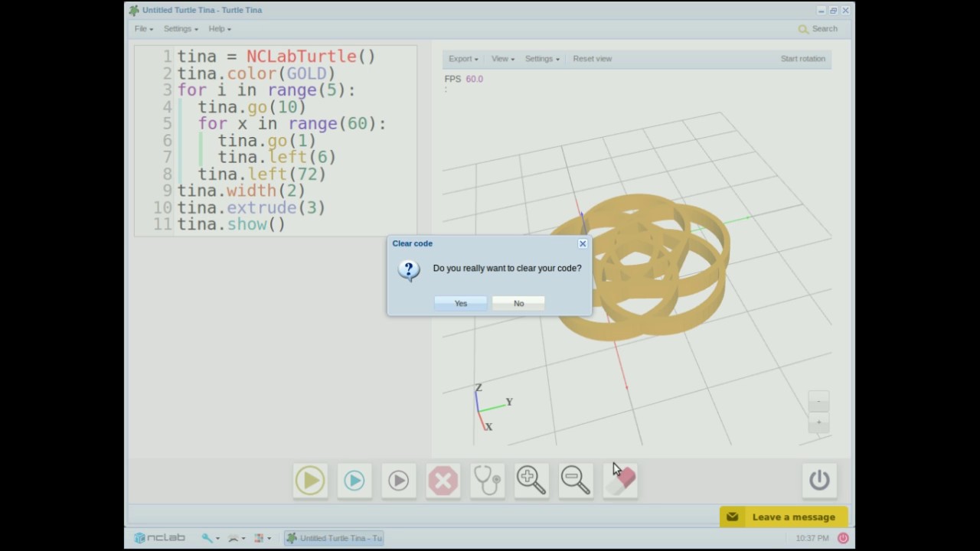This screenshot has width=980, height=551.
Task: Zoom out with the minus magnifier
Action: coord(575,481)
